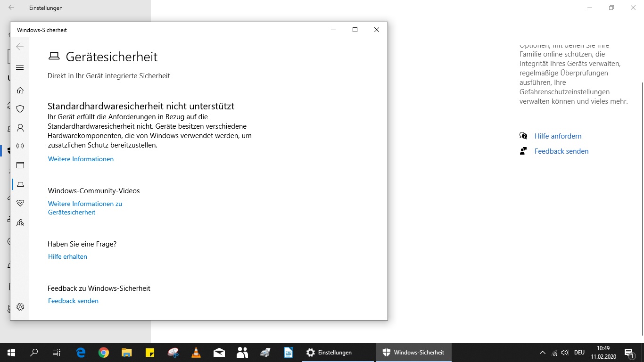Switch to Einstellungen taskbar button
Screen dimensions: 644x362
(338, 353)
